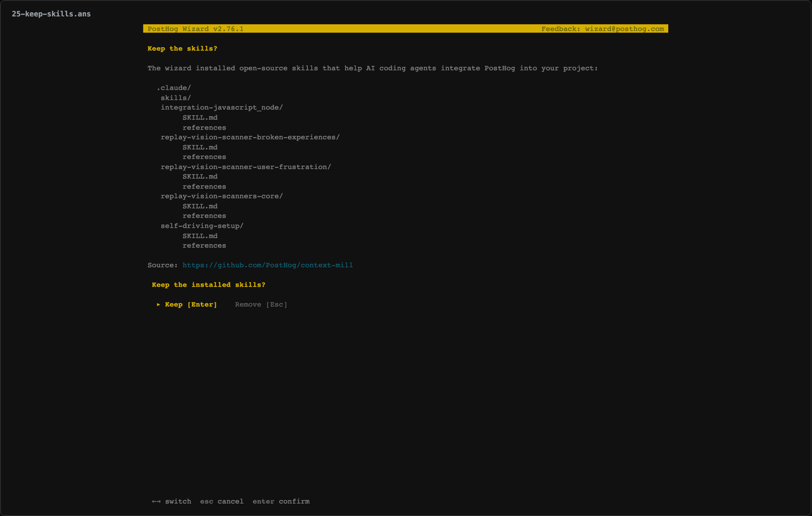Click references under self-driving-setup
The image size is (812, 516).
204,245
